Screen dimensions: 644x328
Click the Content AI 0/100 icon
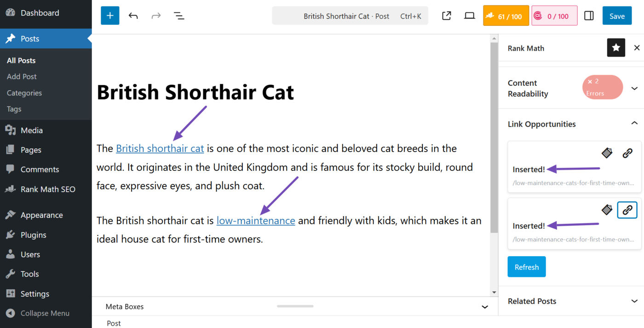click(x=554, y=15)
